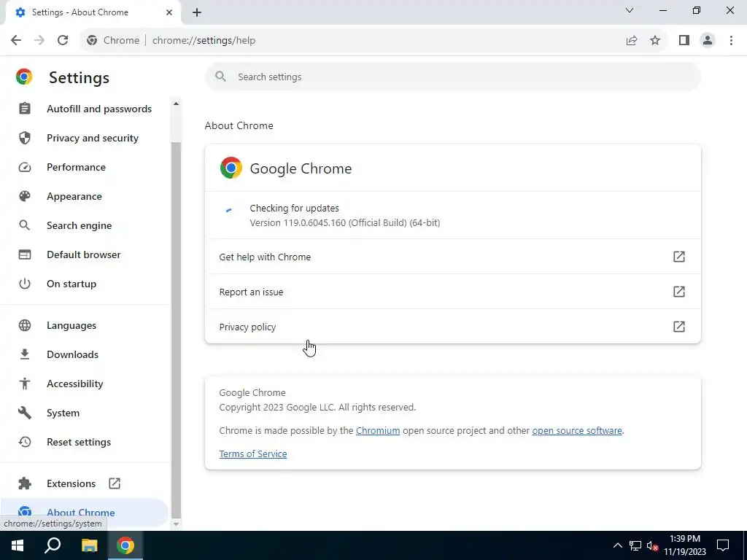Click the Performance gauge icon

pos(24,167)
